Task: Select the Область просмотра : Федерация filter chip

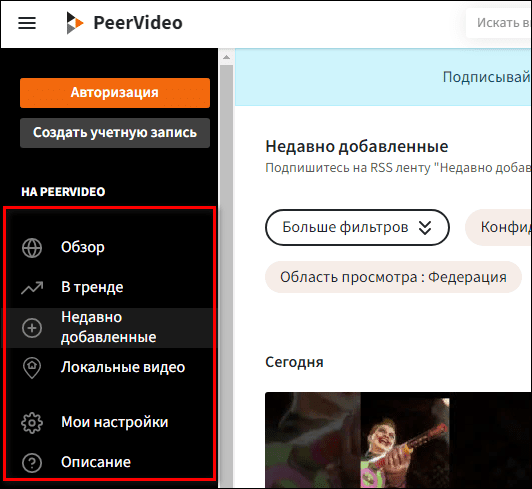Action: [x=393, y=277]
